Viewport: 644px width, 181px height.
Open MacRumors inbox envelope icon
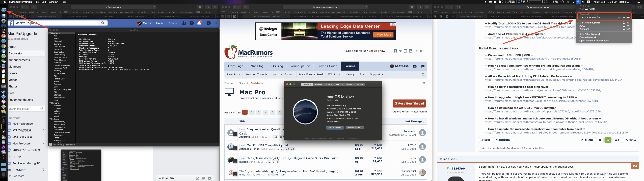[x=415, y=66]
